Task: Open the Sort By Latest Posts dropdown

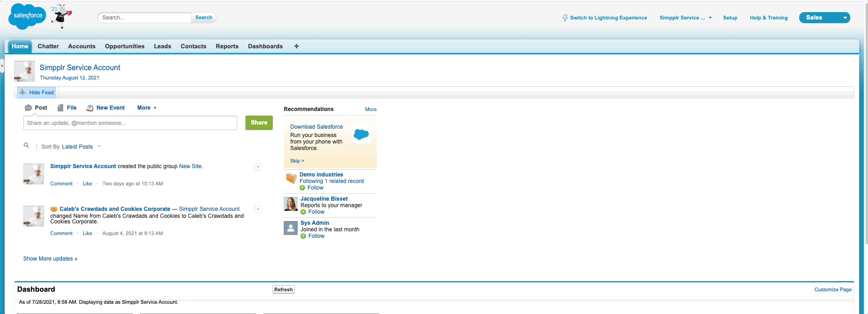Action: (x=81, y=147)
